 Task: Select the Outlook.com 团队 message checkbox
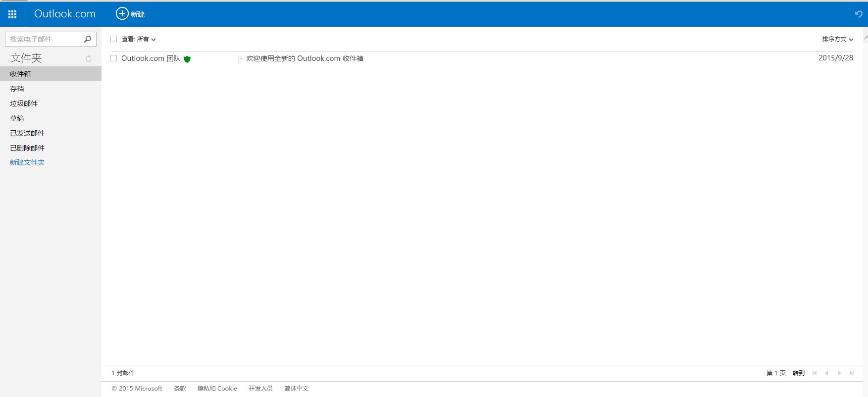pos(114,58)
